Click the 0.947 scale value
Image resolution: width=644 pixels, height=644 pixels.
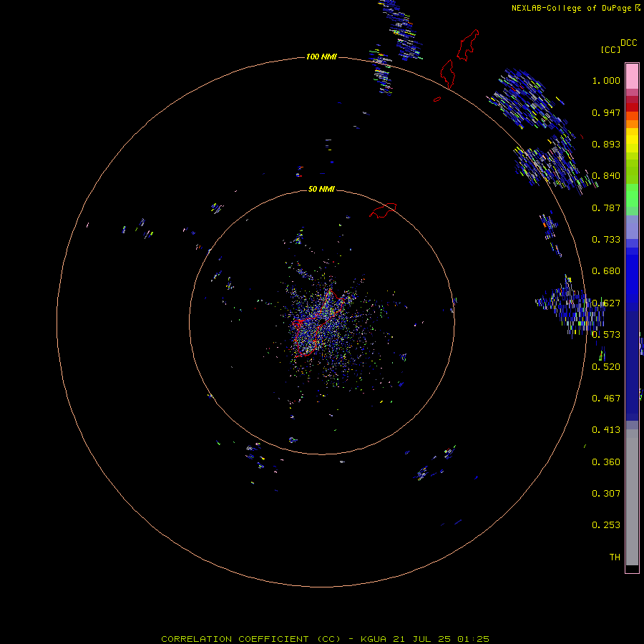(606, 112)
